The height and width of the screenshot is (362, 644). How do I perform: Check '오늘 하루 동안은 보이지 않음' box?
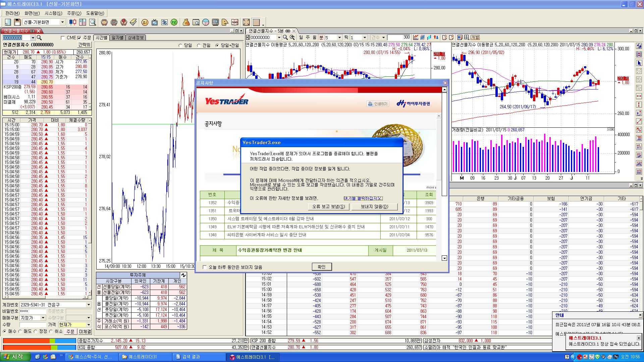tap(205, 267)
